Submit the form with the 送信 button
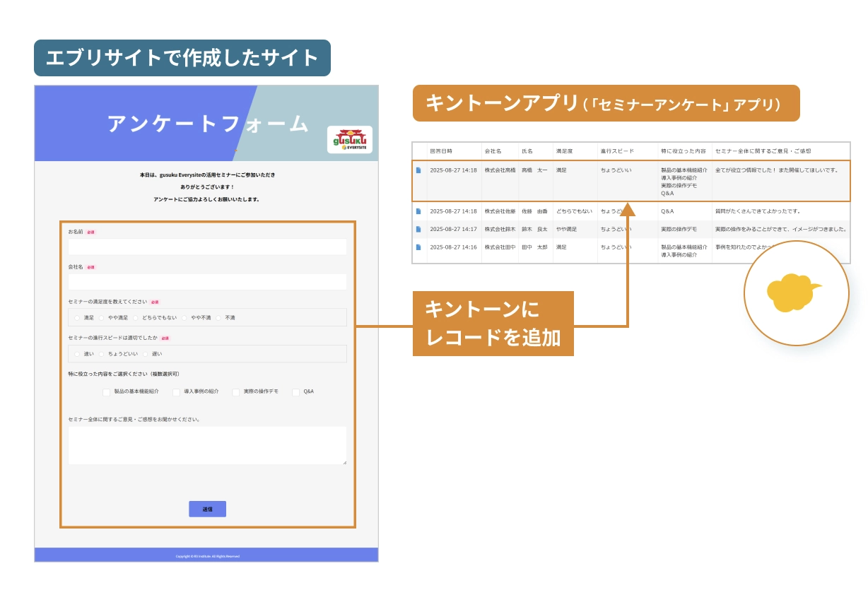868x602 pixels. click(x=207, y=509)
